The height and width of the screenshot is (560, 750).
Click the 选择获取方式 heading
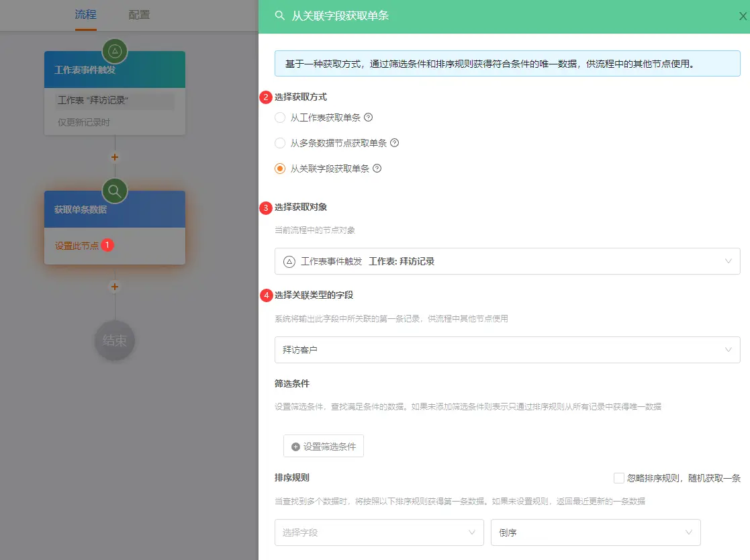(300, 97)
